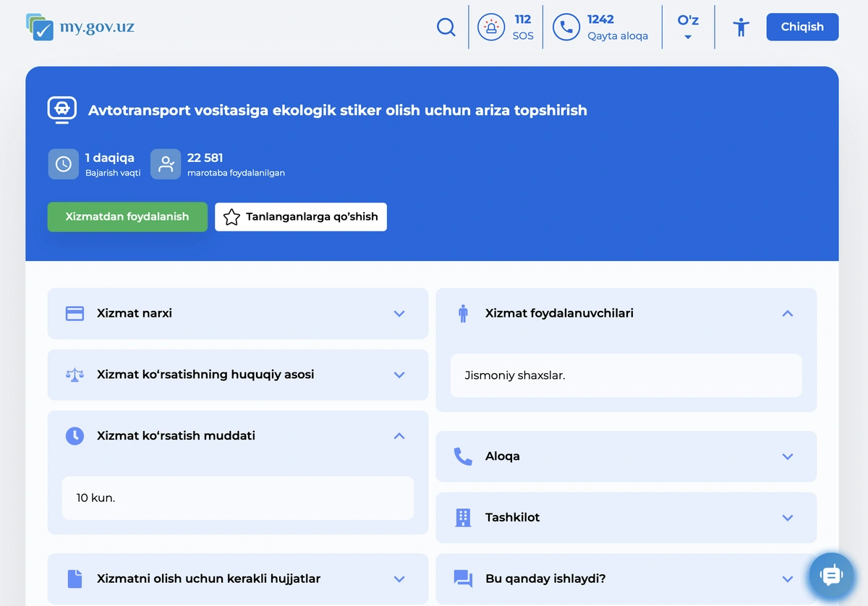Collapse the Xizmat ko'rsatish muddati section
The width and height of the screenshot is (868, 606).
[399, 436]
